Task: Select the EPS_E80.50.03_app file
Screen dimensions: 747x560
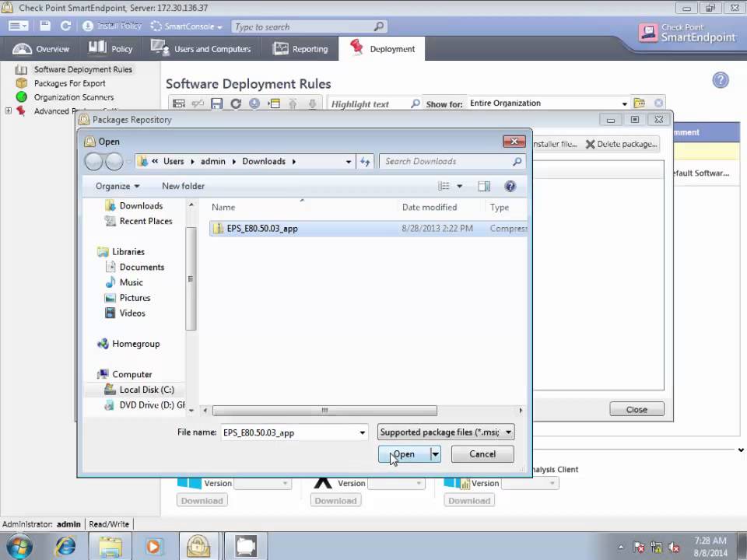Action: point(368,229)
